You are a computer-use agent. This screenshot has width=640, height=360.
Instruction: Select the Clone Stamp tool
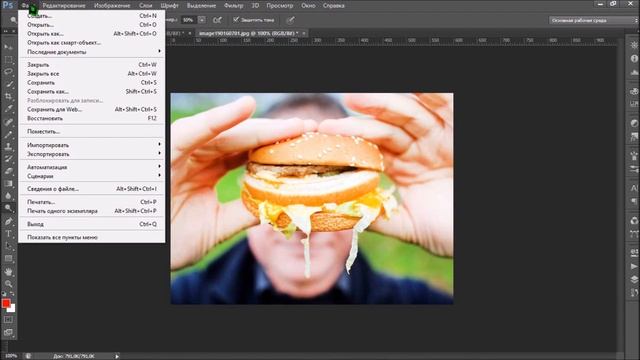coord(8,146)
